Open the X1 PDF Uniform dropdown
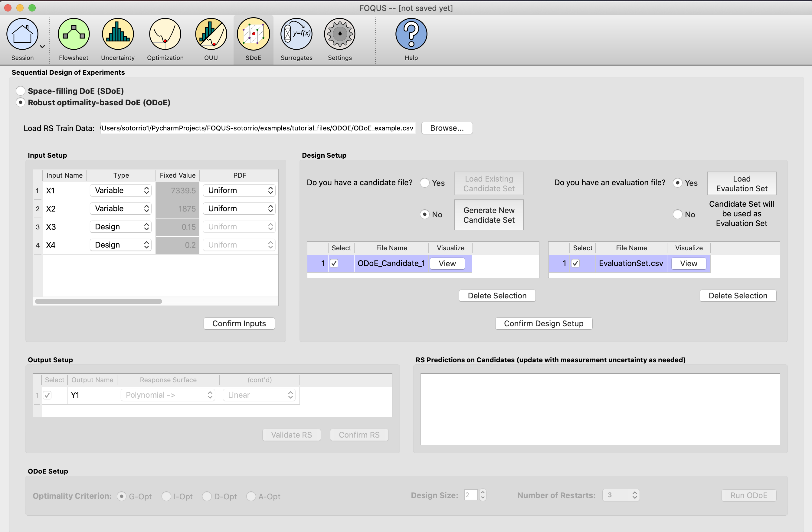The image size is (812, 532). [x=239, y=190]
